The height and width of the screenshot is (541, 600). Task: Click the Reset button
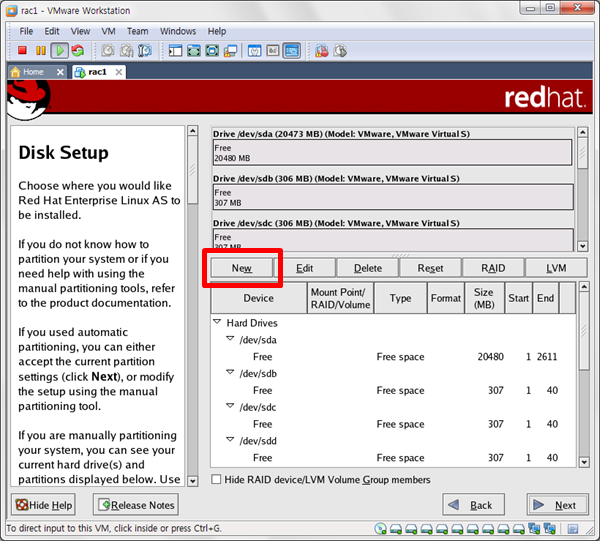pyautogui.click(x=430, y=268)
